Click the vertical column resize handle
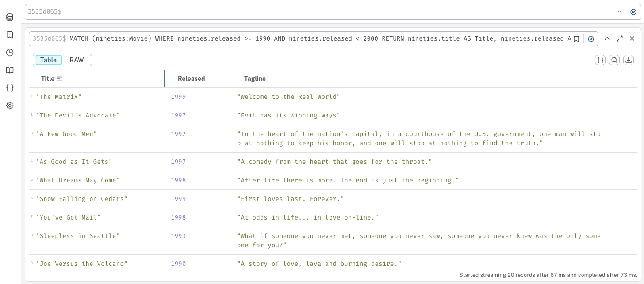The width and height of the screenshot is (644, 284). click(165, 79)
